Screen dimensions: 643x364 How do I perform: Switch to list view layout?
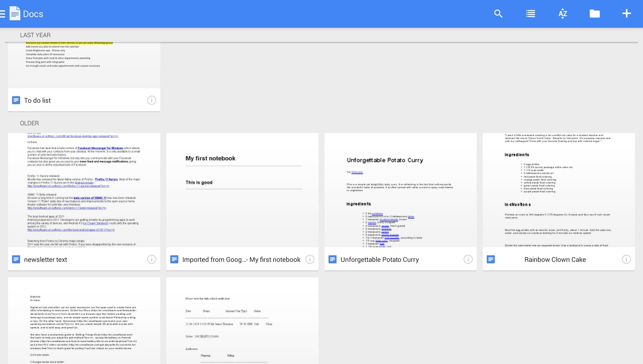pos(530,14)
